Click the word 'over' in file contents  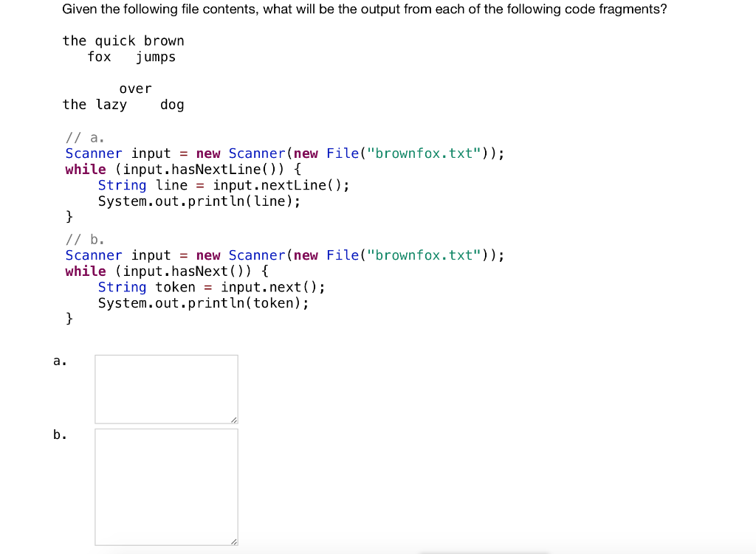coord(136,89)
